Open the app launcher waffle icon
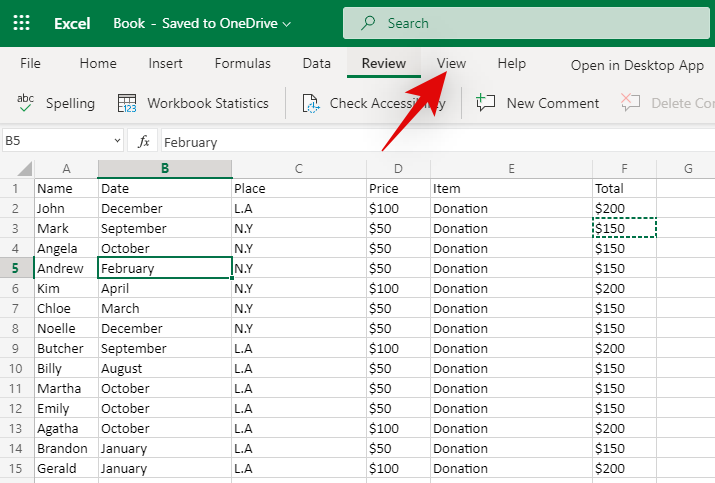Screen dimensions: 715x483 (x=22, y=22)
